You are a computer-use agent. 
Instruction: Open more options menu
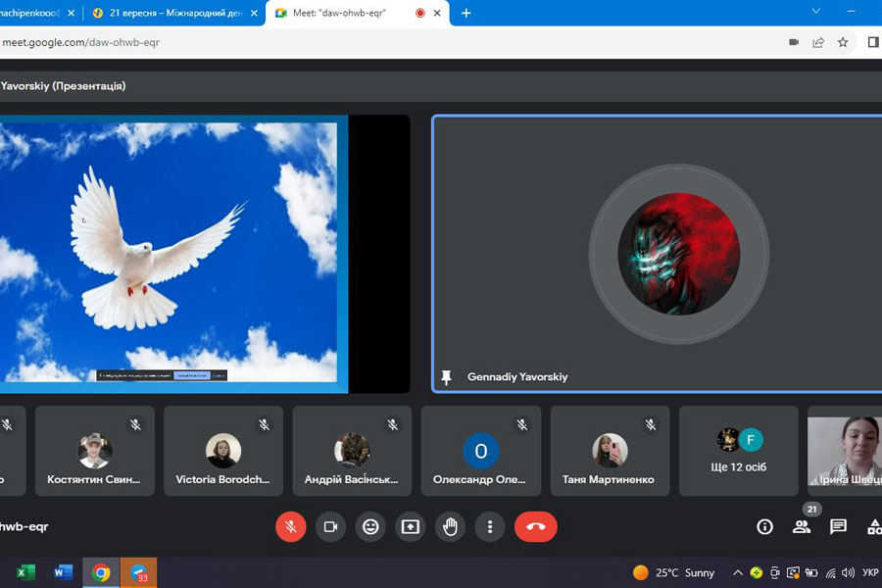[x=490, y=526]
